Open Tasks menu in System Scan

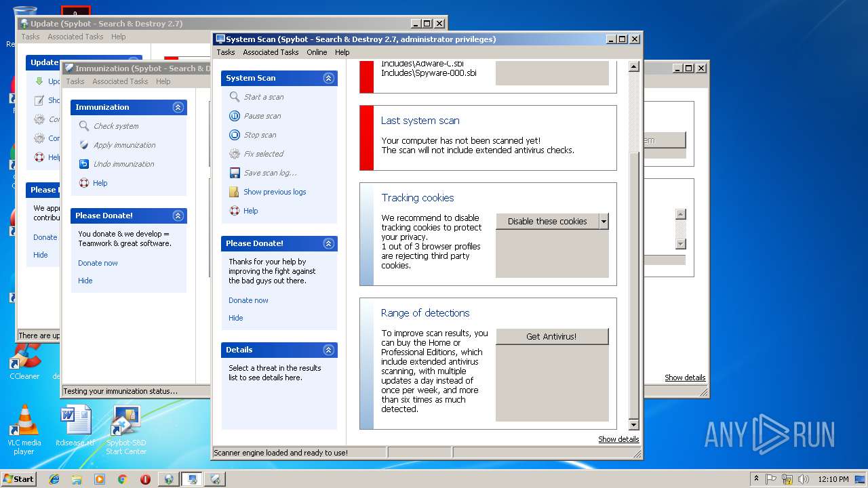226,52
